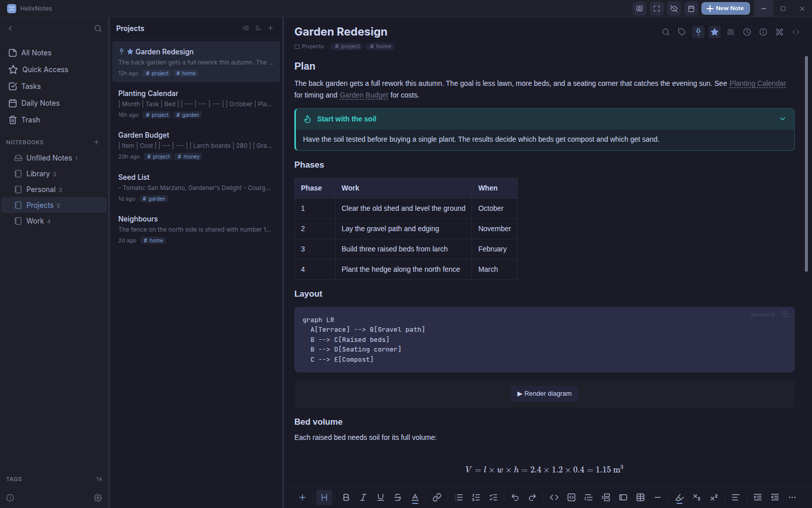Toggle italic formatting
Screen dimensions: 812x508
[363, 497]
